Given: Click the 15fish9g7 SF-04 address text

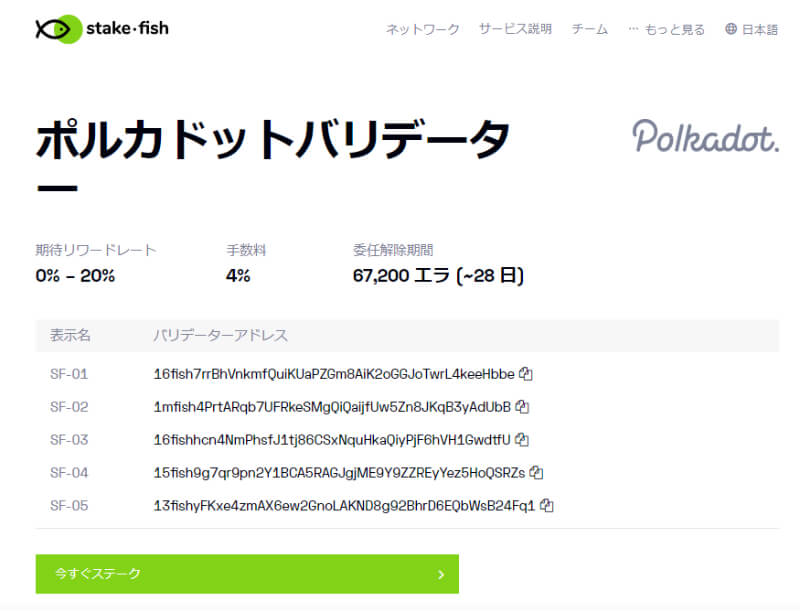Looking at the screenshot, I should coord(339,472).
